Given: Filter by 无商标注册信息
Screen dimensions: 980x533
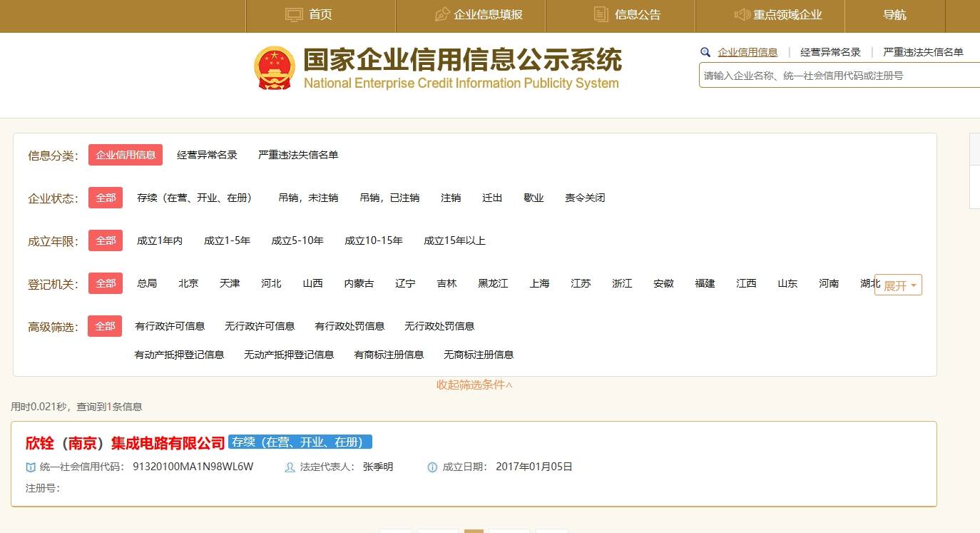Looking at the screenshot, I should tap(479, 355).
